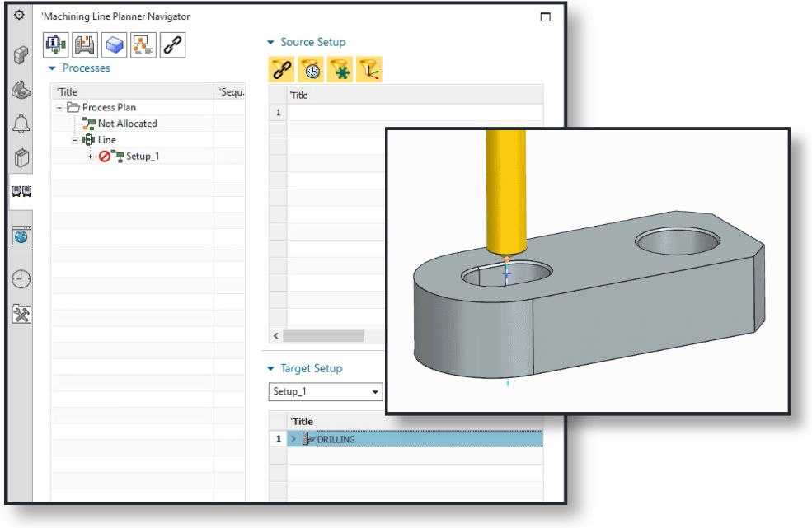
Task: Select the Machining Line Planner sidebar tab
Action: (x=21, y=192)
